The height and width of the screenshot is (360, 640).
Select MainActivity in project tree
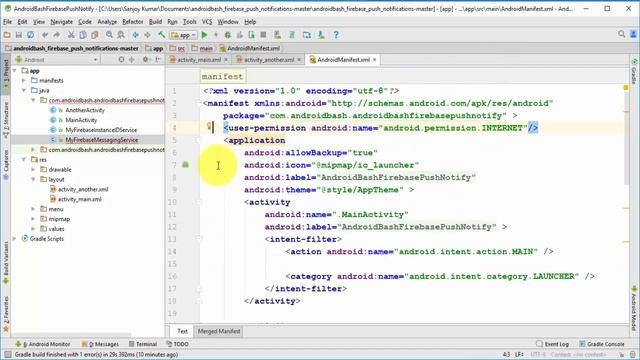(x=81, y=120)
